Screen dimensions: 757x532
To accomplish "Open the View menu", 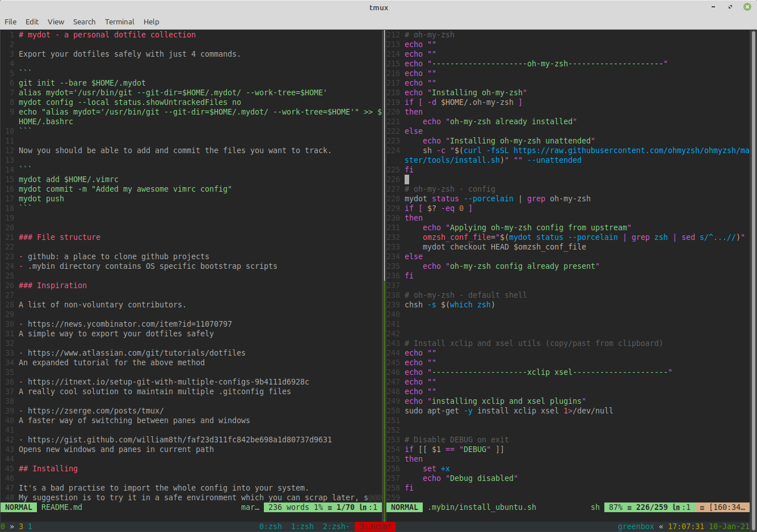I will (x=56, y=22).
